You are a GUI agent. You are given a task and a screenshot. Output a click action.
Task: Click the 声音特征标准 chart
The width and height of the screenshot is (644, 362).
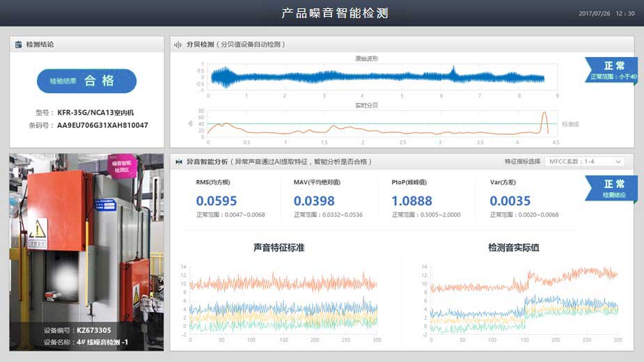pos(282,298)
